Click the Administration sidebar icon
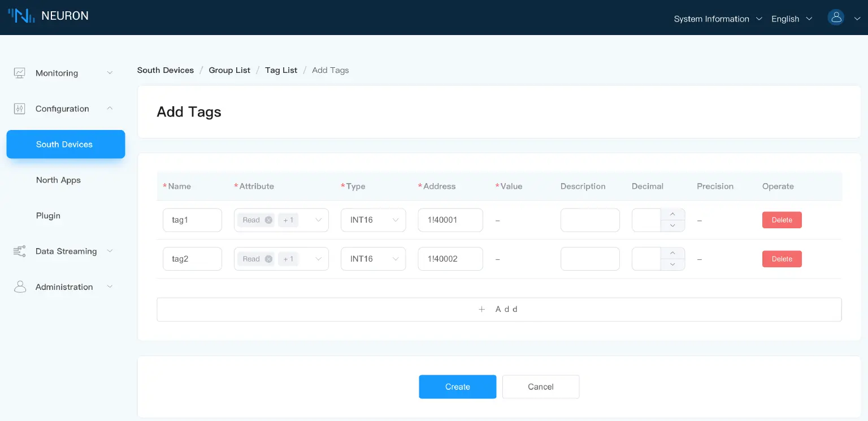Screen dimensions: 868x421 point(20,287)
